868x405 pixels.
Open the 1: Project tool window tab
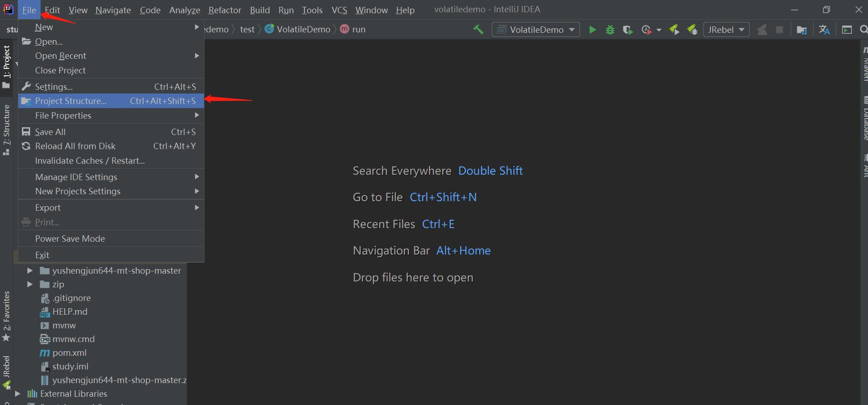(6, 67)
